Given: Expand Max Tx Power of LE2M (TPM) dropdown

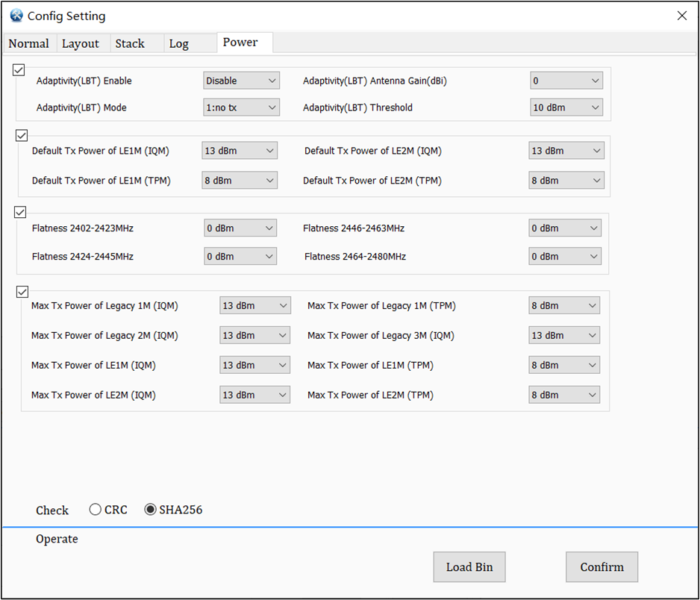Looking at the screenshot, I should 564,395.
